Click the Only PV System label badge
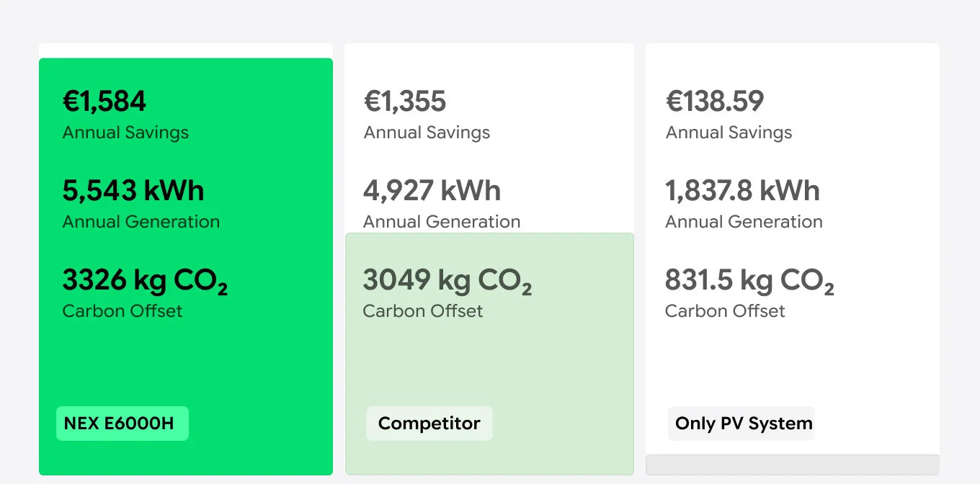Image resolution: width=980 pixels, height=484 pixels. click(741, 423)
